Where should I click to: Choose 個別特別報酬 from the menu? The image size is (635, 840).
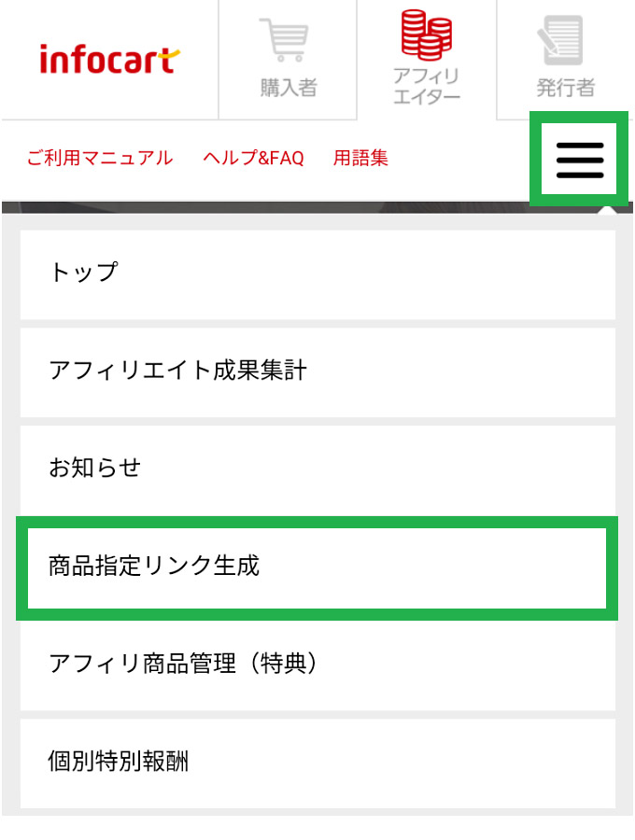pos(317,763)
